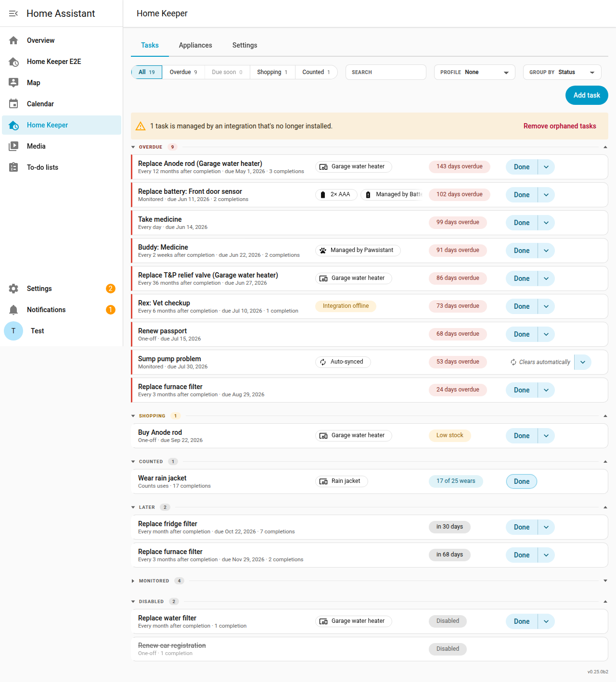Click Home Keeper E2E sidebar icon

[x=13, y=62]
